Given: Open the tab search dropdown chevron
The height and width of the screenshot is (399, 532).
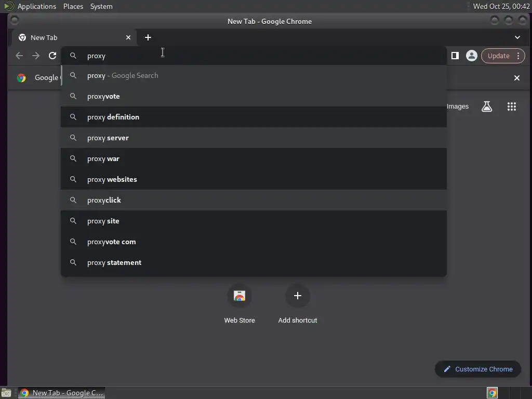Looking at the screenshot, I should click(x=517, y=37).
